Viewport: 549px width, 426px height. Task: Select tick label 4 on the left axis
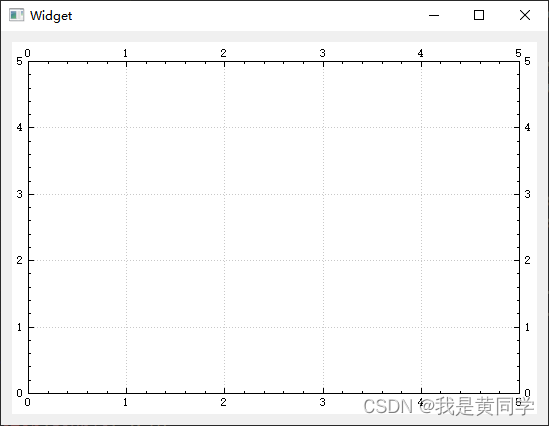pos(20,127)
